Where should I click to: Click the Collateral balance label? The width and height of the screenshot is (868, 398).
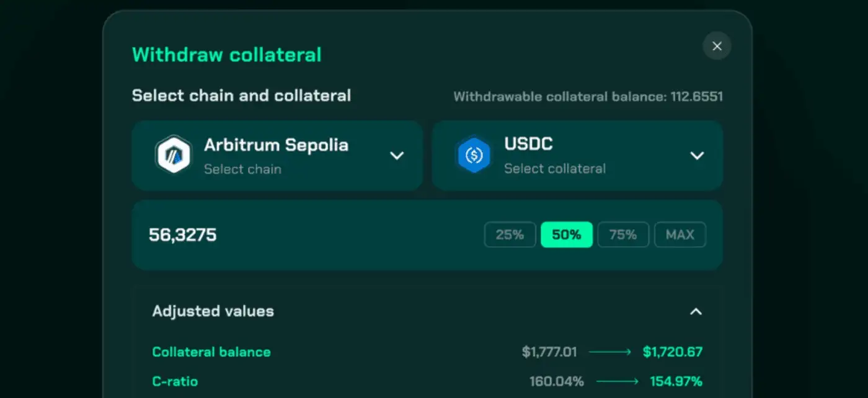(211, 352)
